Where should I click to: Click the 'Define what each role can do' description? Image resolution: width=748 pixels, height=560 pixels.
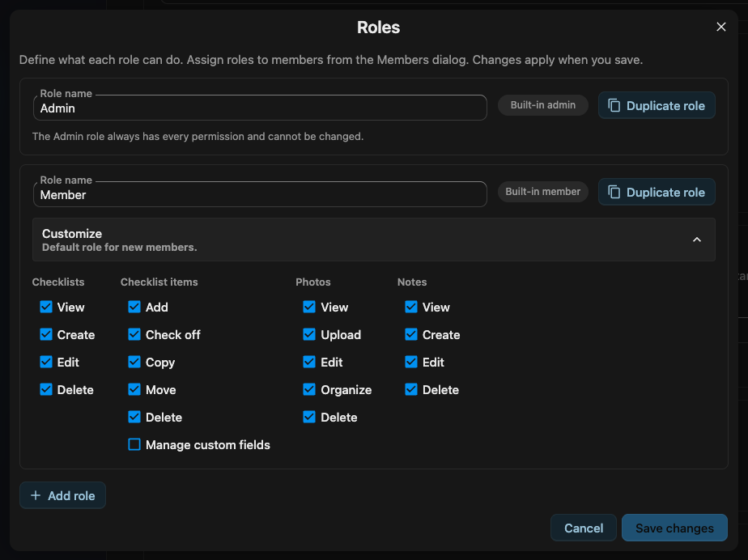[x=331, y=60]
